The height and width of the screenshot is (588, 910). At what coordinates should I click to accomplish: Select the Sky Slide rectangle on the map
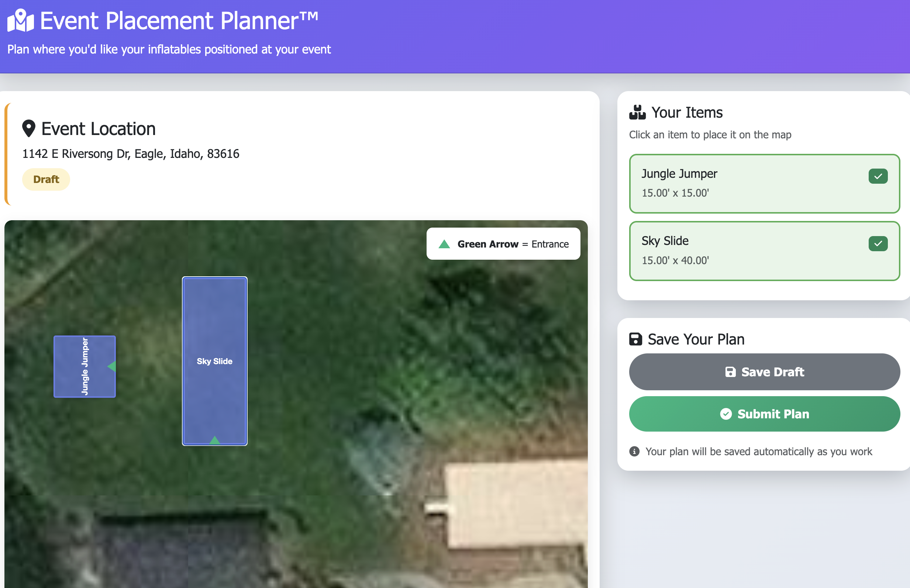pyautogui.click(x=215, y=361)
